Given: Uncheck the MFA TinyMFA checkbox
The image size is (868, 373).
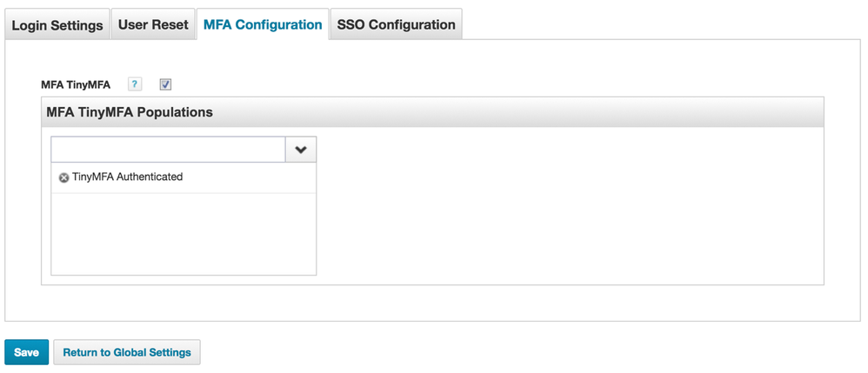Looking at the screenshot, I should (x=165, y=84).
